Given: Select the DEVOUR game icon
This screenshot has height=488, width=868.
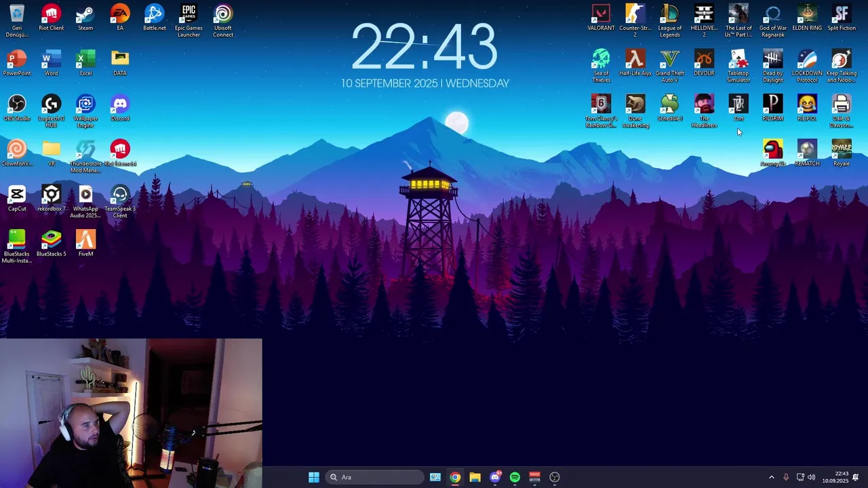Looking at the screenshot, I should click(x=704, y=63).
